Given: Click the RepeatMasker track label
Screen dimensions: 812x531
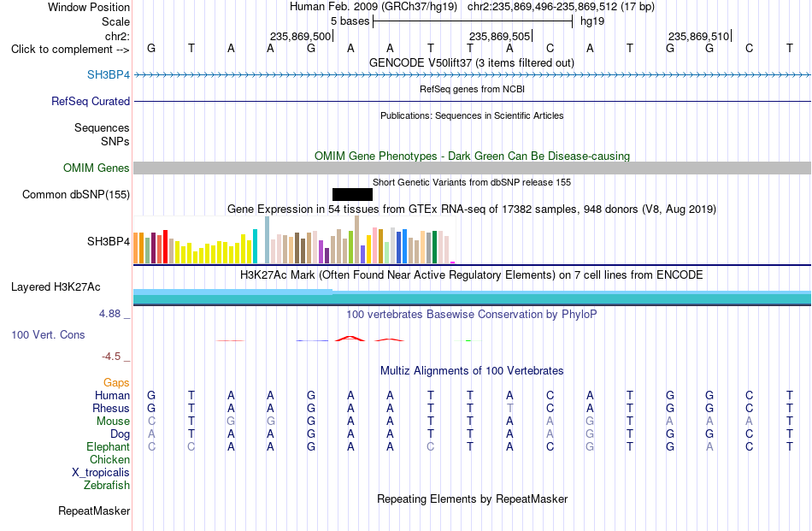Looking at the screenshot, I should (94, 510).
